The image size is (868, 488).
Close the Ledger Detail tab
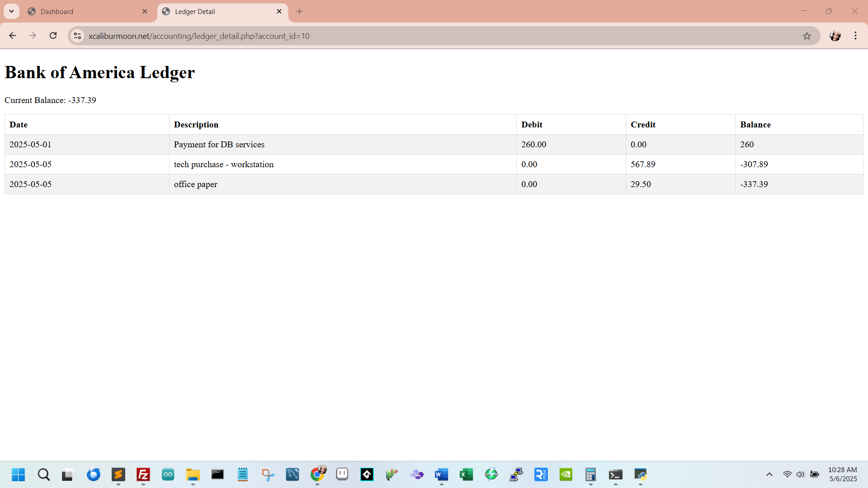(x=279, y=11)
